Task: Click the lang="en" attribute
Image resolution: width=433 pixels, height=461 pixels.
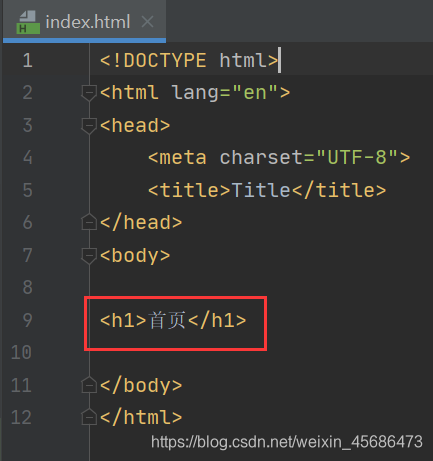Action: pyautogui.click(x=225, y=93)
